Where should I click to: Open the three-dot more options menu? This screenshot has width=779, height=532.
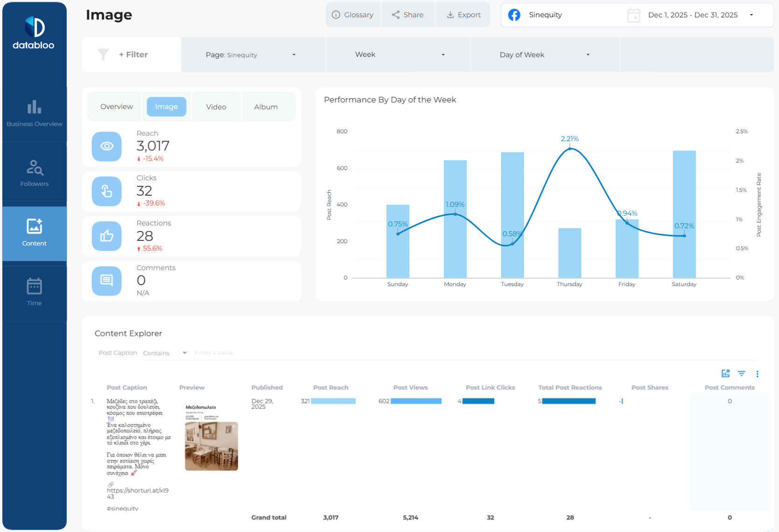click(757, 374)
